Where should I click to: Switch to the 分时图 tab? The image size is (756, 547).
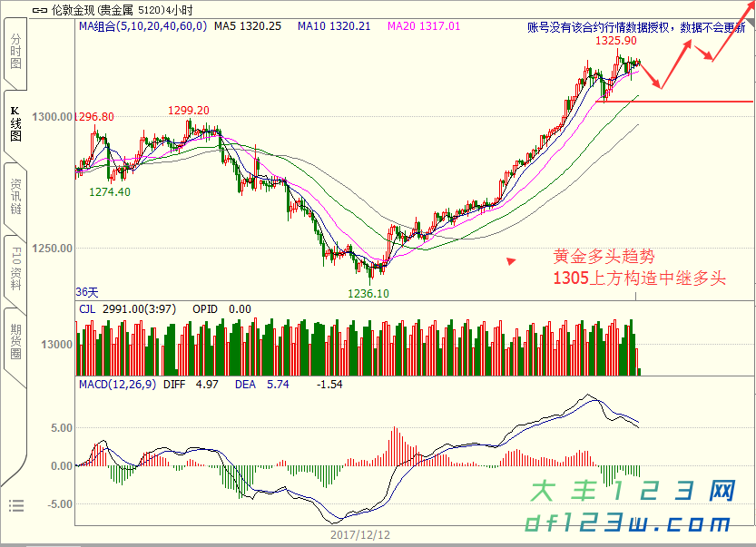click(15, 53)
